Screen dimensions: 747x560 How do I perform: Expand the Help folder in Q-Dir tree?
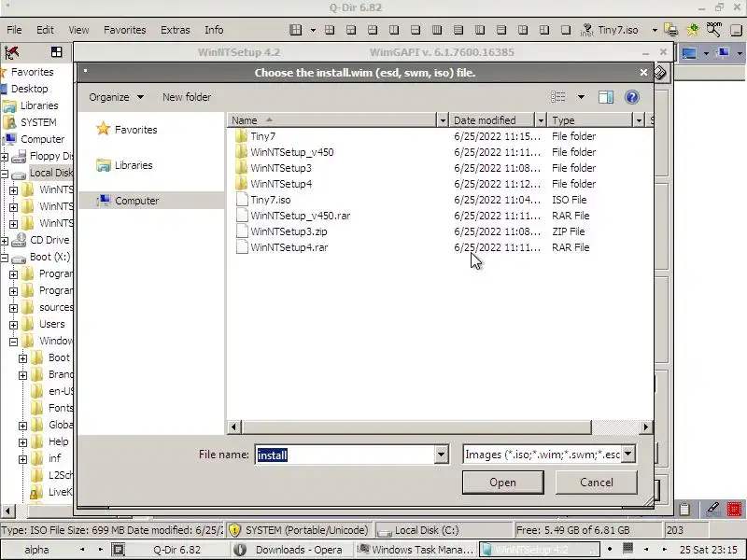22,442
